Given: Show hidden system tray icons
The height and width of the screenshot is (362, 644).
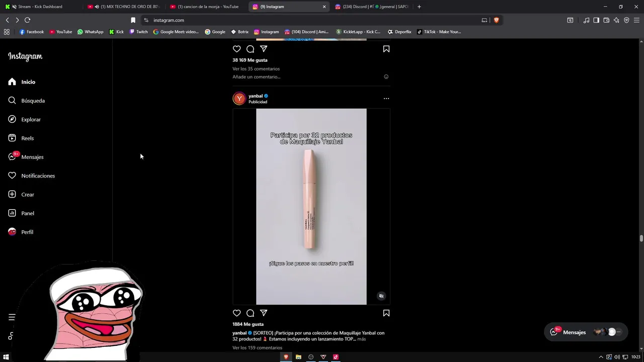Looking at the screenshot, I should pyautogui.click(x=600, y=357).
